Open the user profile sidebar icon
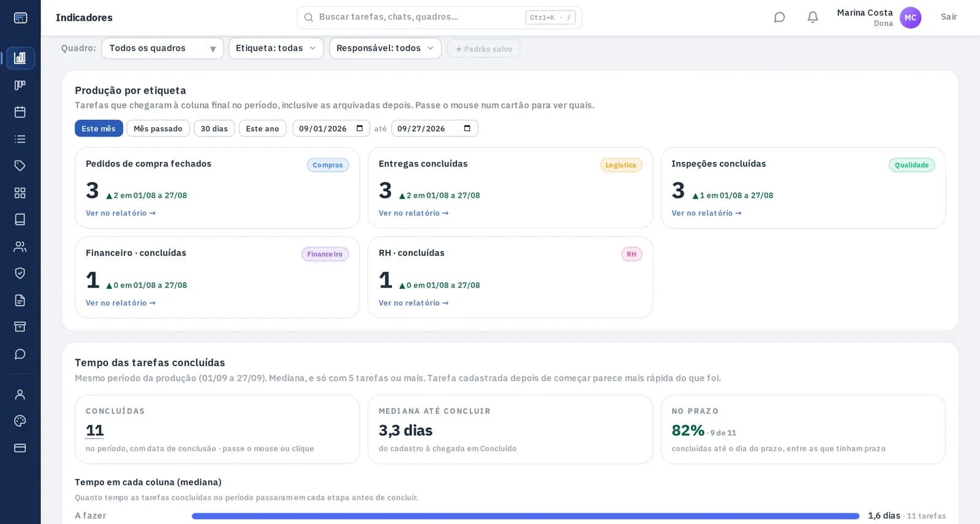The image size is (980, 524). tap(20, 394)
